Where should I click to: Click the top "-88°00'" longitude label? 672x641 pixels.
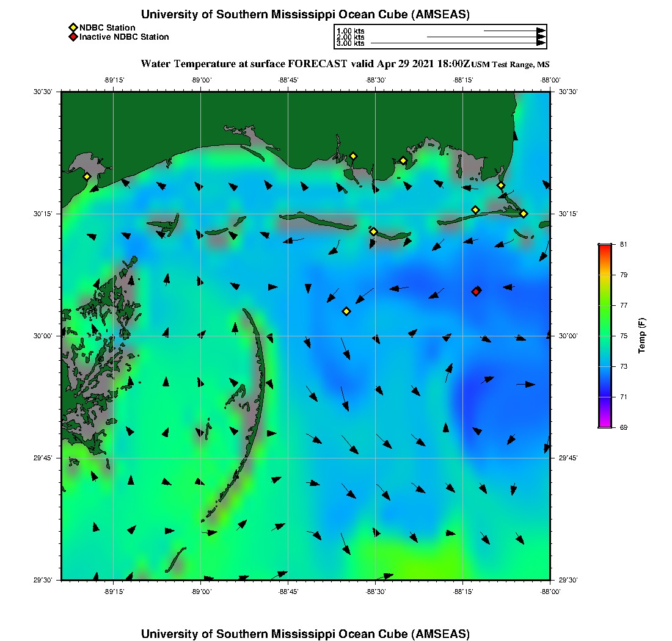pos(550,80)
